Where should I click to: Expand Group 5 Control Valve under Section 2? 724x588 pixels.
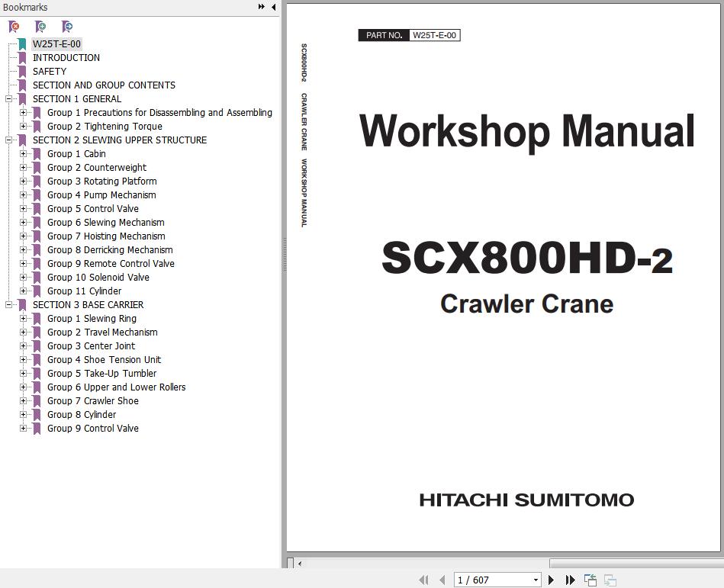(x=23, y=209)
